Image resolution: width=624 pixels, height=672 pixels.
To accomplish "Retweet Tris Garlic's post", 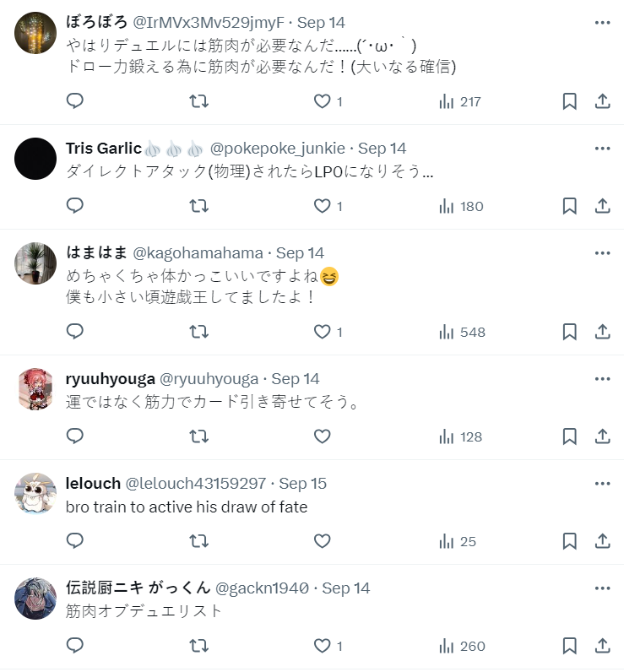I will [198, 206].
